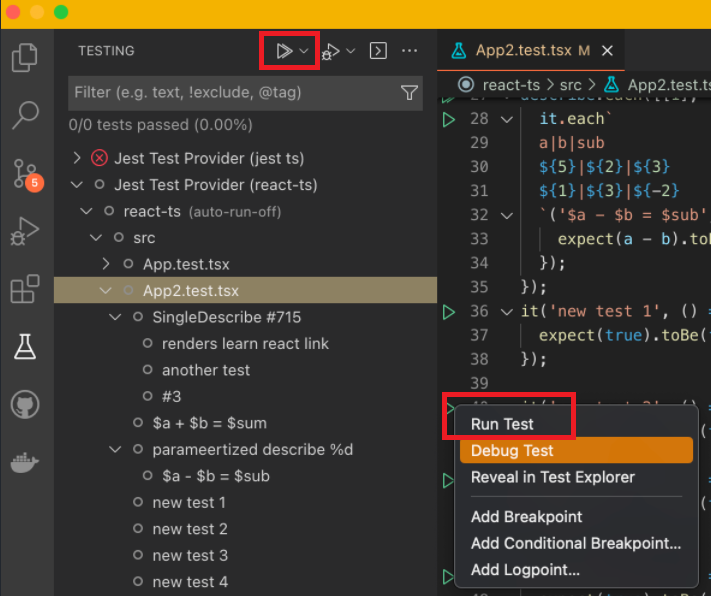Screen dimensions: 711x596
Task: Click status circle of SingleDescribe #715
Action: (138, 317)
